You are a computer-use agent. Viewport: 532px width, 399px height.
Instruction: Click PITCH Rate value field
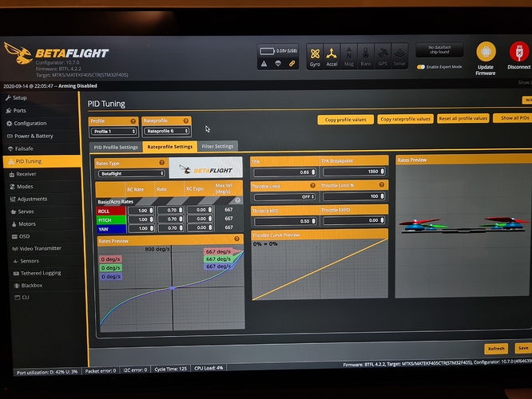click(170, 219)
